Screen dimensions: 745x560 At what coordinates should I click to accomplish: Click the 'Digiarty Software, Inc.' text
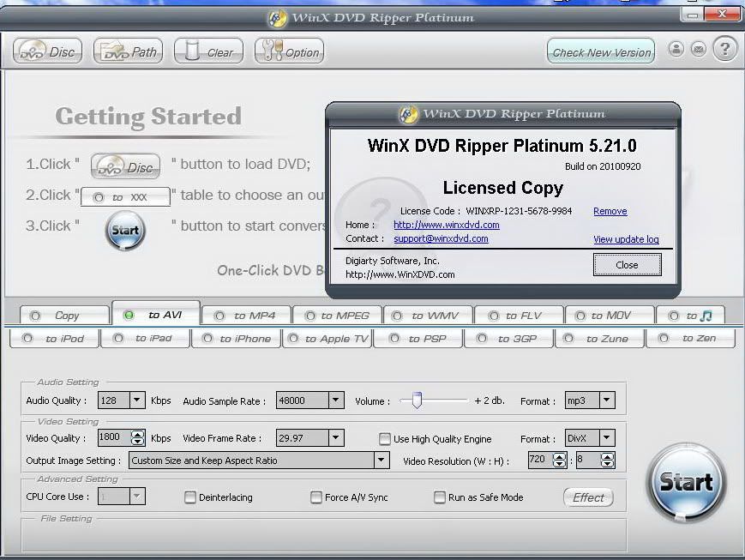point(393,261)
